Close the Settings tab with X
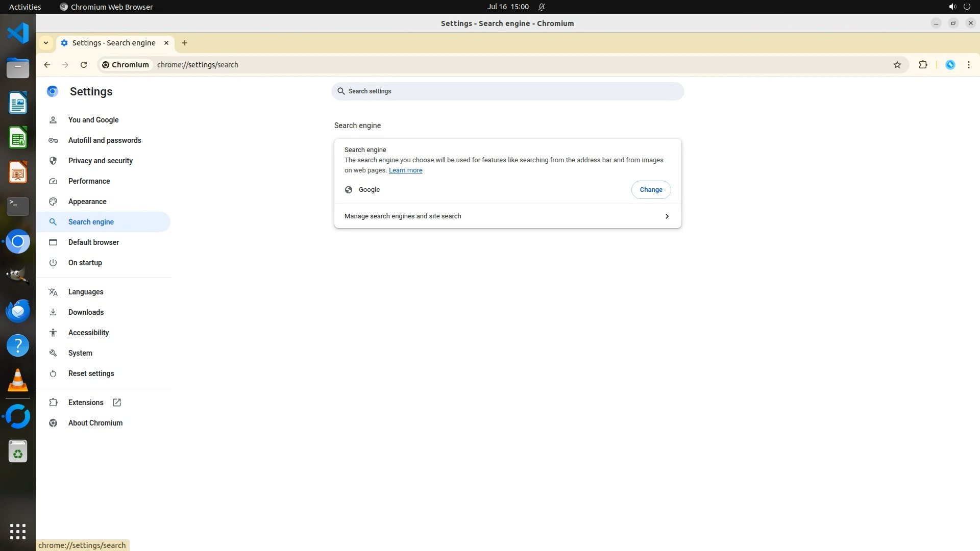The height and width of the screenshot is (551, 980). (166, 43)
